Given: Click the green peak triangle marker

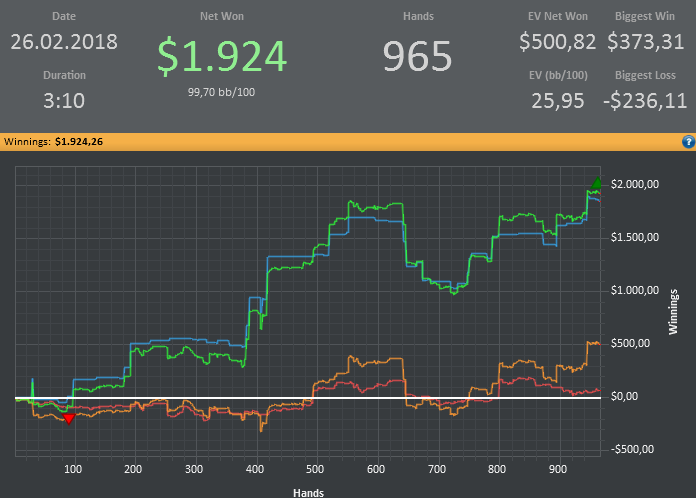Looking at the screenshot, I should pyautogui.click(x=597, y=183).
